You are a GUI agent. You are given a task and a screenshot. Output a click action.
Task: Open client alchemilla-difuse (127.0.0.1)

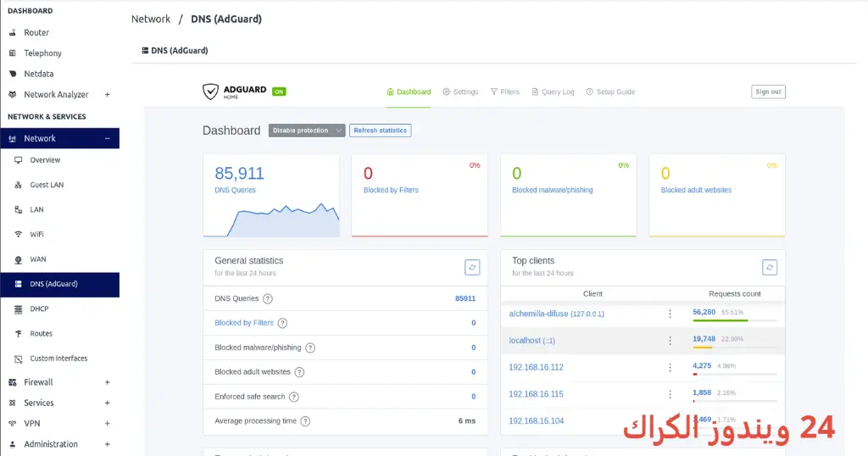tap(556, 314)
